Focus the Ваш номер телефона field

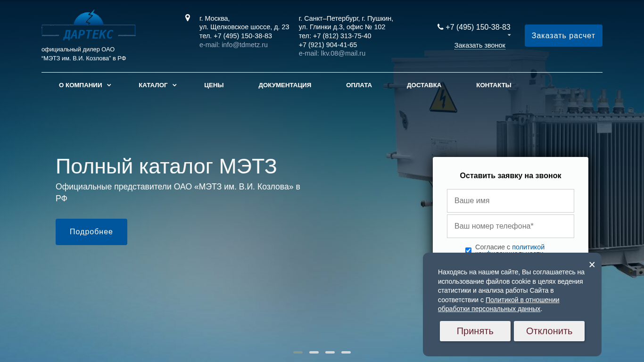511,226
